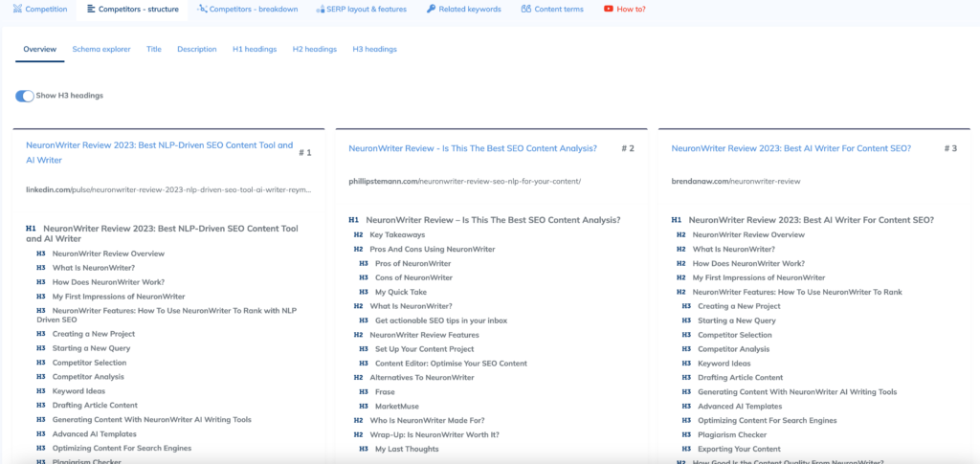Select 'My First Impressions of NeuronWriter' in card 3
980x464 pixels.
pos(759,277)
